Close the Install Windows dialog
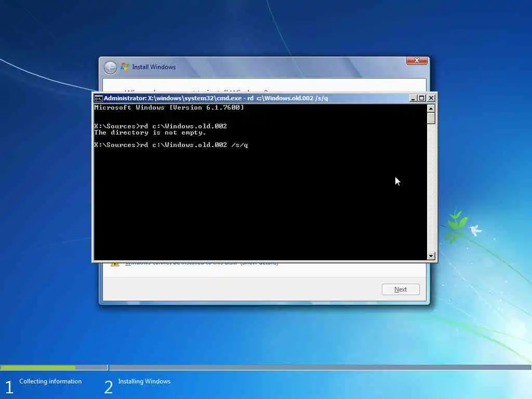The width and height of the screenshot is (532, 399). pos(417,60)
